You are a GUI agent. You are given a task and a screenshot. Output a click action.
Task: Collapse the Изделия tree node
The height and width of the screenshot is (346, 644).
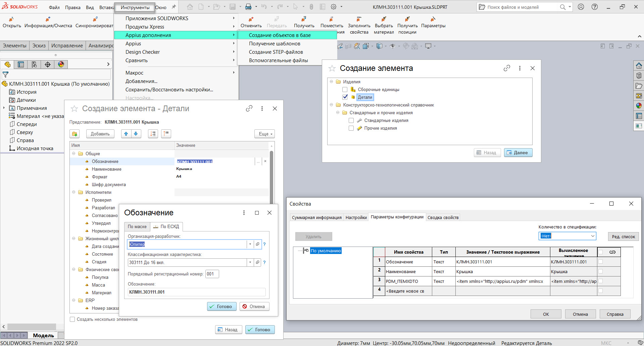click(332, 82)
